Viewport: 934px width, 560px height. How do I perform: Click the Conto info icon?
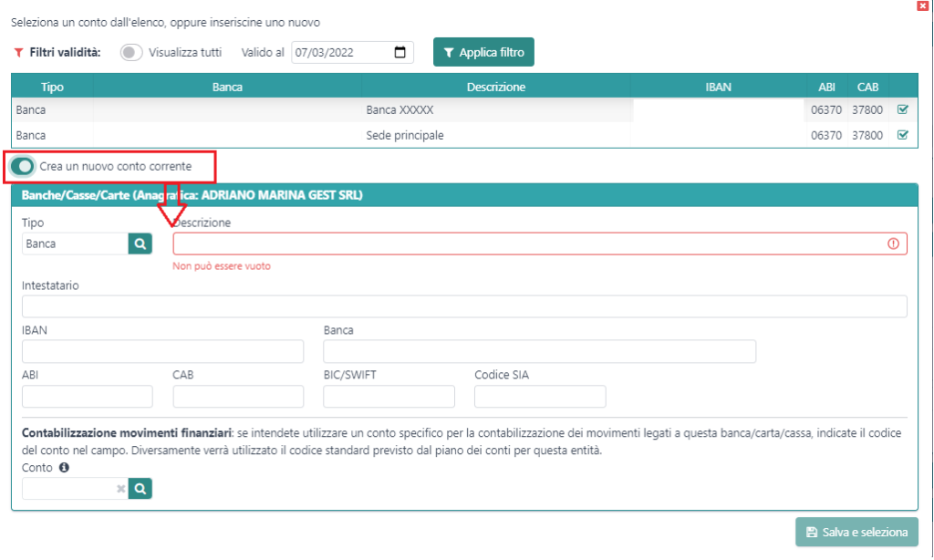click(64, 468)
